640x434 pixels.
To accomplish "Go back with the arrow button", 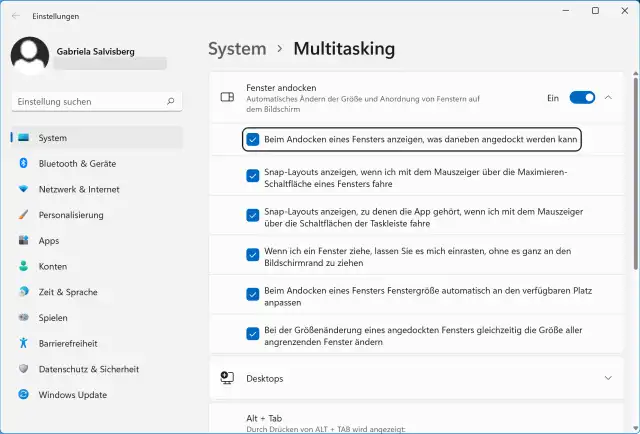I will click(x=15, y=16).
